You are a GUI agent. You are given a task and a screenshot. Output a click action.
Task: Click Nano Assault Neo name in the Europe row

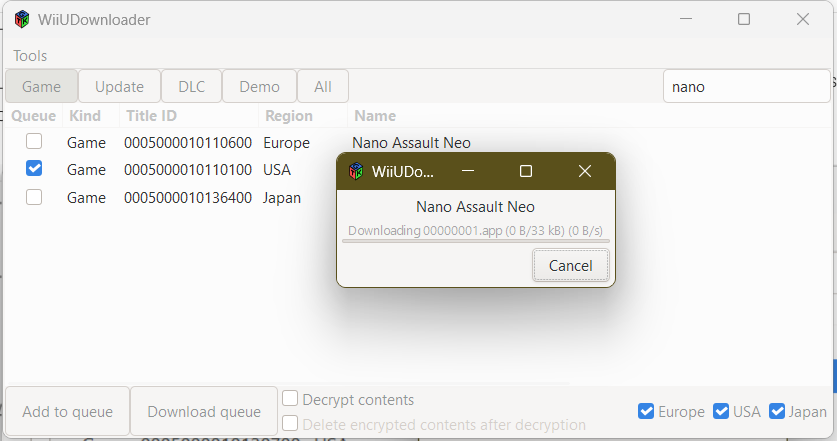click(x=412, y=143)
